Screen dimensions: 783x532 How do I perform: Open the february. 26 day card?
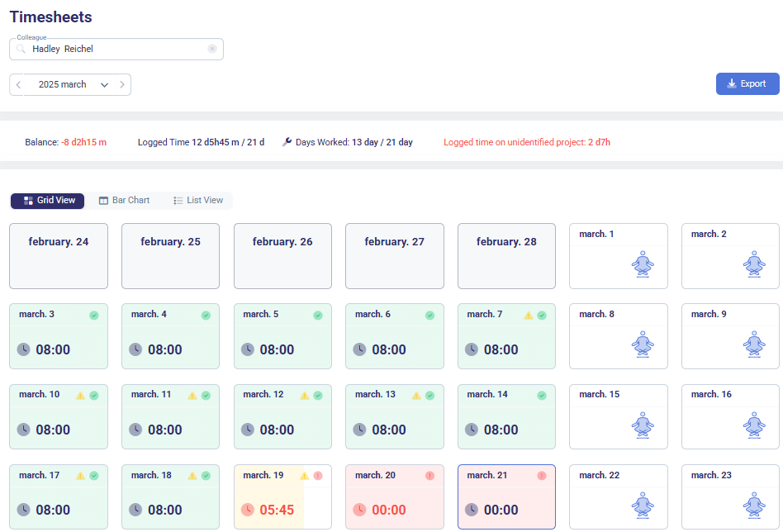(282, 256)
